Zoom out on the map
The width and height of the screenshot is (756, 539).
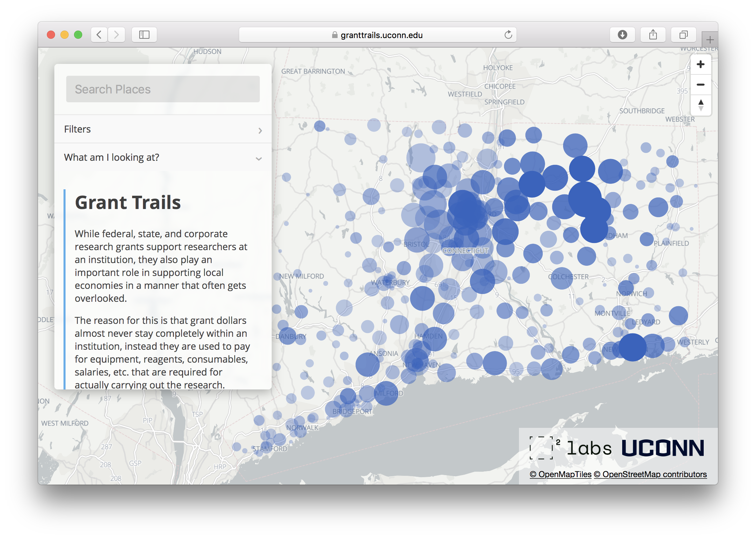coord(701,85)
